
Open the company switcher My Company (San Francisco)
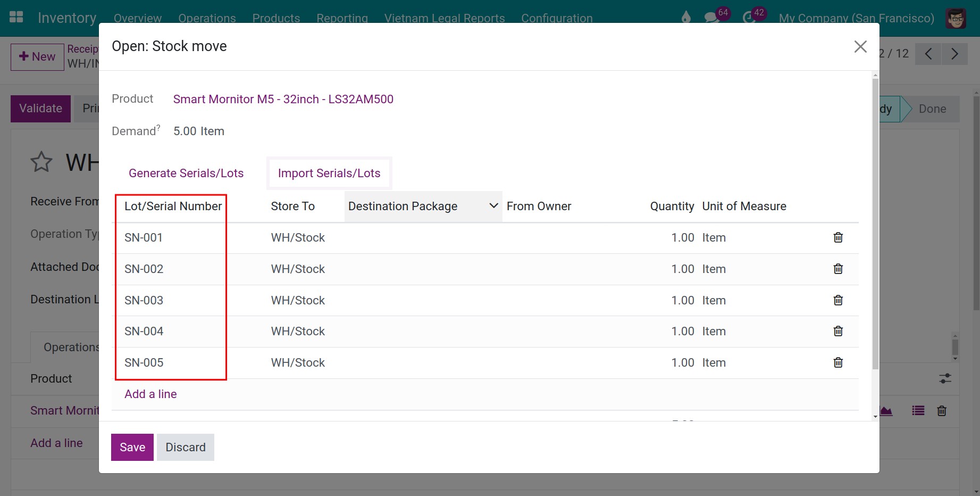coord(856,18)
